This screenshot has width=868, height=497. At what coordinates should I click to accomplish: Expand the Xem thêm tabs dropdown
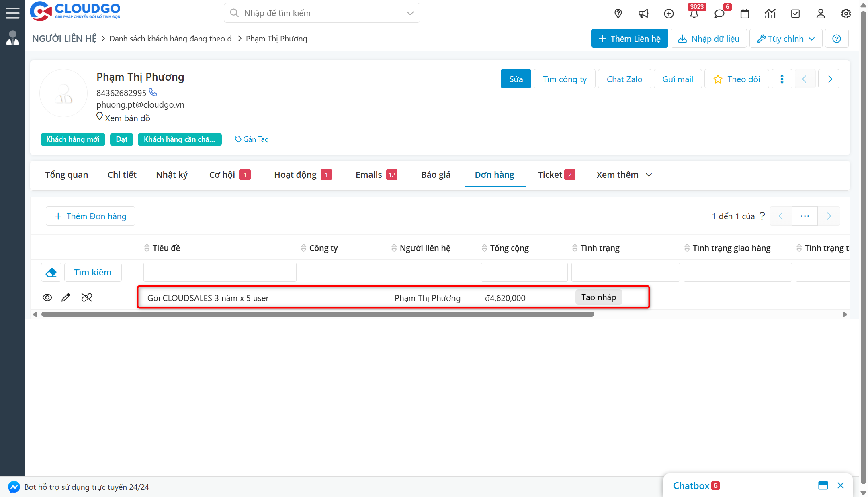624,175
